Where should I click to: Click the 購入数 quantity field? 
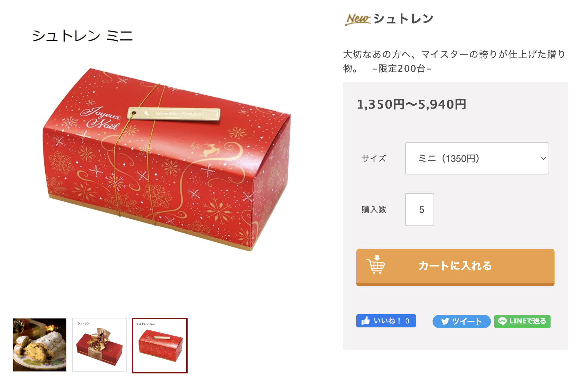point(420,210)
